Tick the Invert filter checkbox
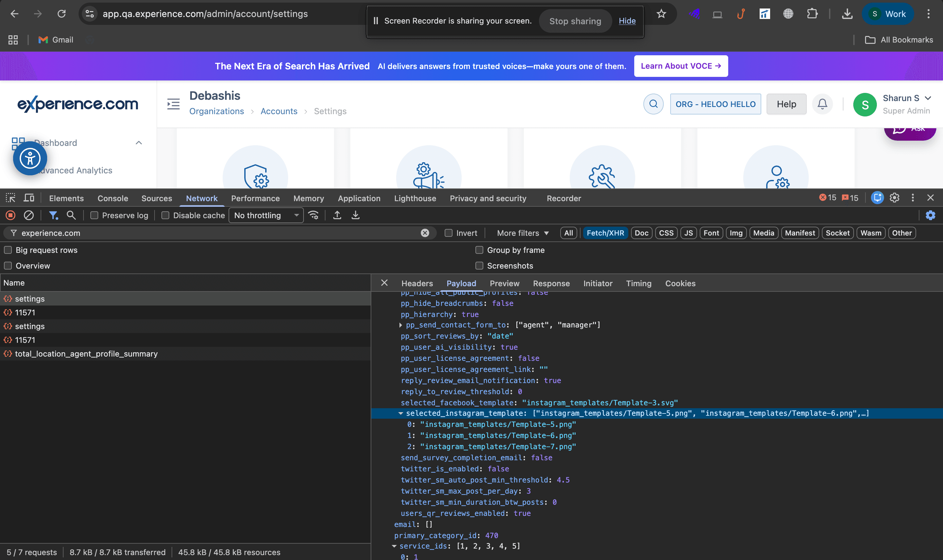The image size is (943, 560). click(x=449, y=233)
